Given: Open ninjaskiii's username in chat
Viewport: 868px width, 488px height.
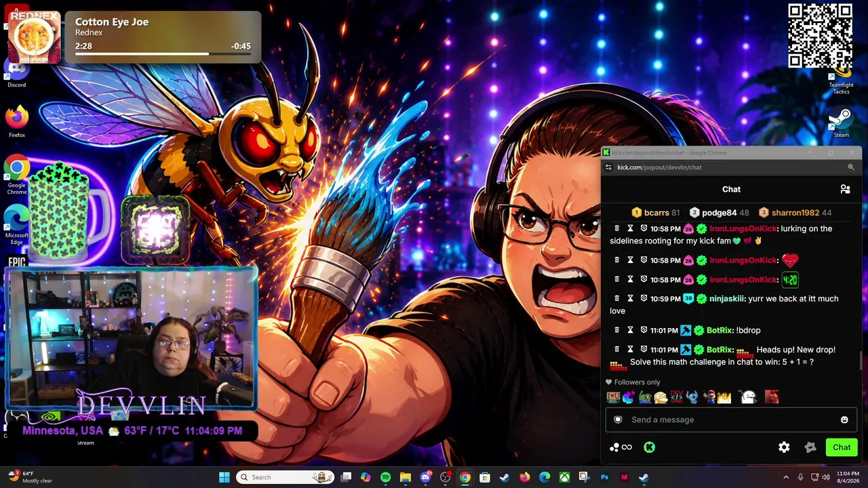Looking at the screenshot, I should point(727,298).
